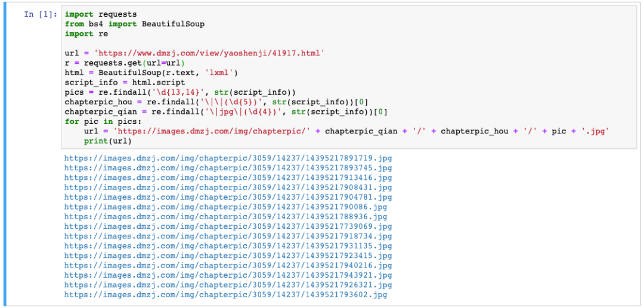Open the link ending 14395217908431.jpg
This screenshot has width=644, height=308.
[228, 188]
